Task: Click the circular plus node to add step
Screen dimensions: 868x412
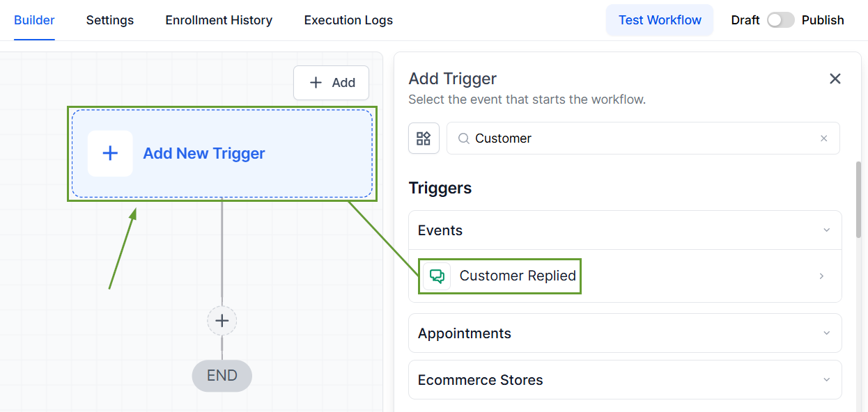Action: pyautogui.click(x=222, y=321)
